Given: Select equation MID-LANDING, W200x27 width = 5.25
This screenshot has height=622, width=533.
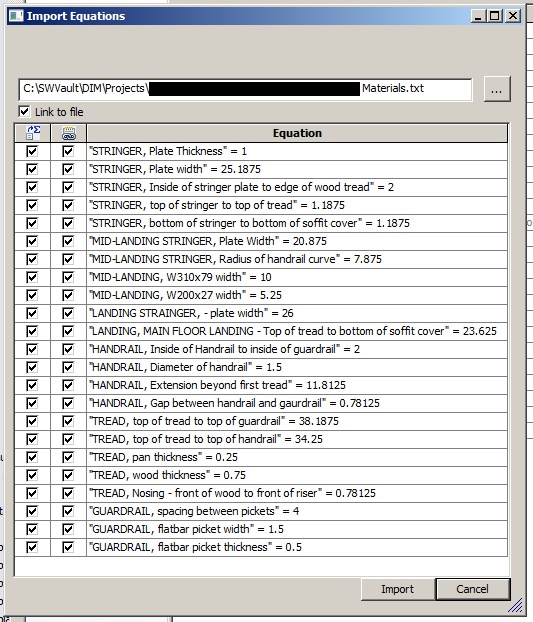Looking at the screenshot, I should pyautogui.click(x=297, y=295).
